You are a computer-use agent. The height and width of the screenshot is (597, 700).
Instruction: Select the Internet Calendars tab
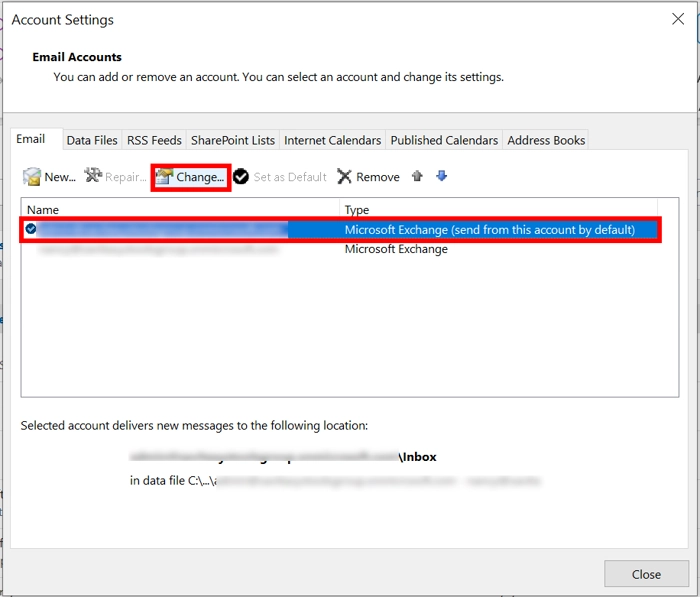[332, 141]
